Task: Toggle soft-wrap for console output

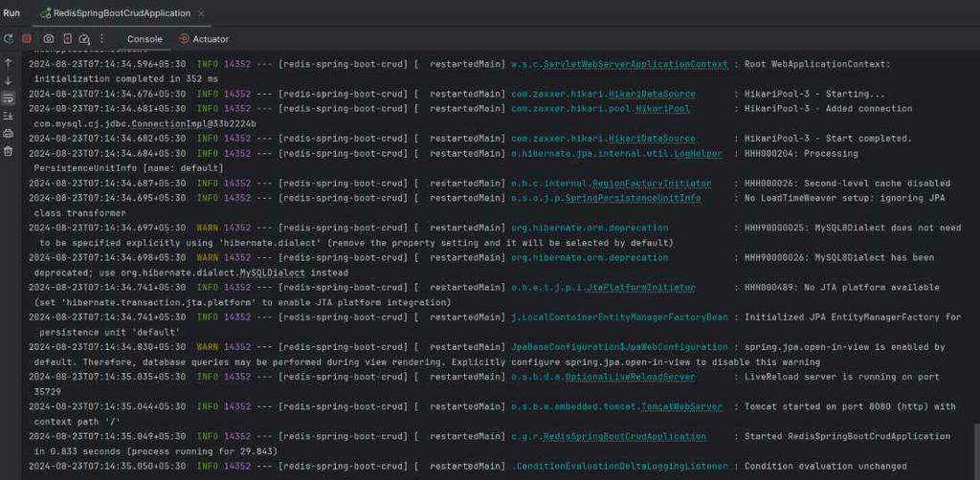Action: [8, 98]
